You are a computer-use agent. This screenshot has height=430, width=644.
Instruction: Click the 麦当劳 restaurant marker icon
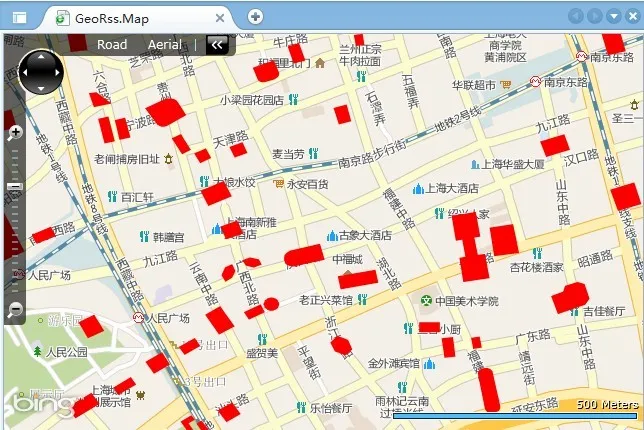[x=314, y=154]
